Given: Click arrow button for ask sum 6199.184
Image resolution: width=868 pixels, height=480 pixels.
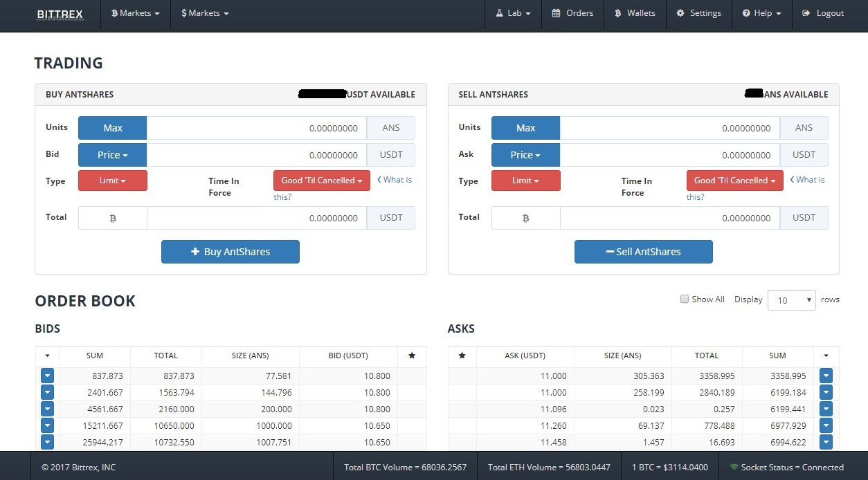Looking at the screenshot, I should click(826, 392).
